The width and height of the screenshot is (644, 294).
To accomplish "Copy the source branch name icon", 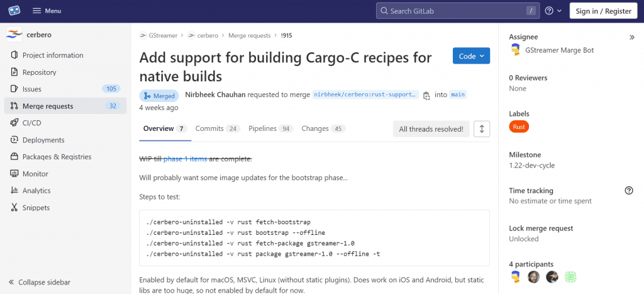I will [426, 96].
